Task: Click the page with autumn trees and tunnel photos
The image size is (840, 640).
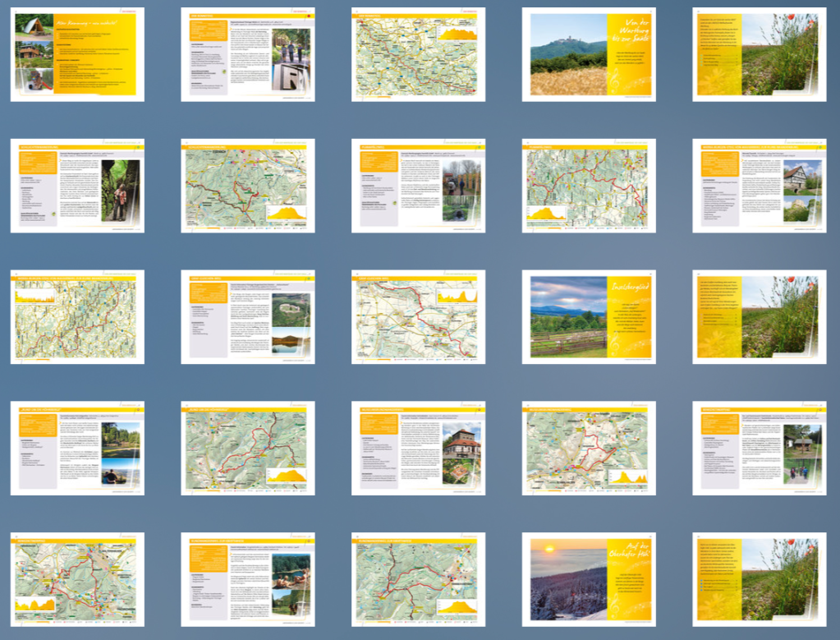Action: [418, 186]
